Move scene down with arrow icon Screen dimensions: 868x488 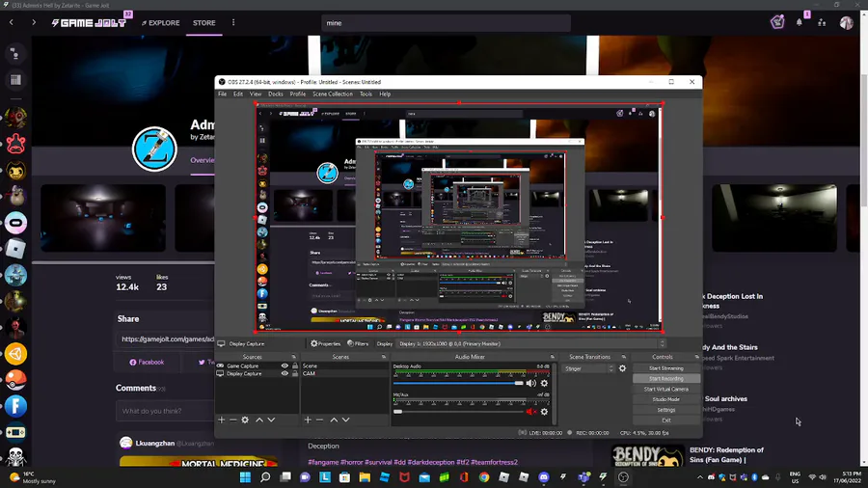point(346,420)
